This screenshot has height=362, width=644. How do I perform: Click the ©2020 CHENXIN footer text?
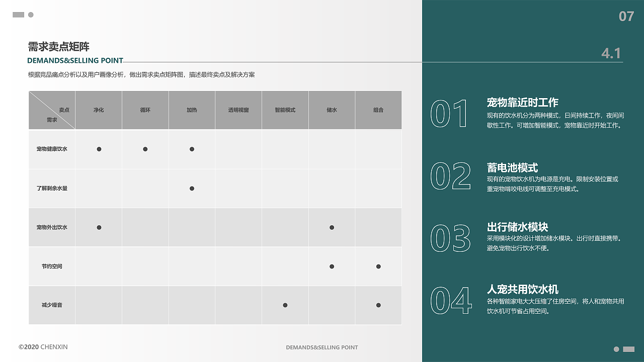pos(43,347)
